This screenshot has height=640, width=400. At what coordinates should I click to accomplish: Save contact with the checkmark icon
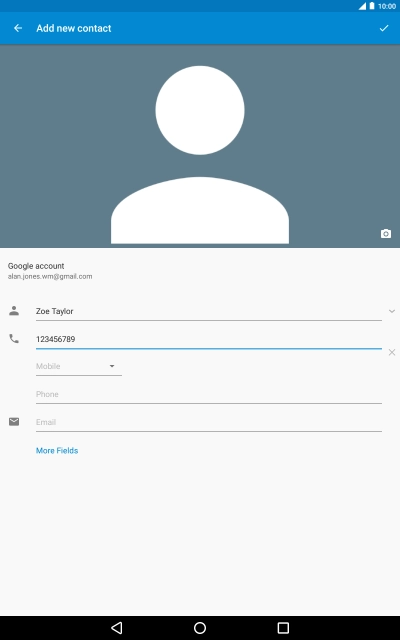point(384,28)
